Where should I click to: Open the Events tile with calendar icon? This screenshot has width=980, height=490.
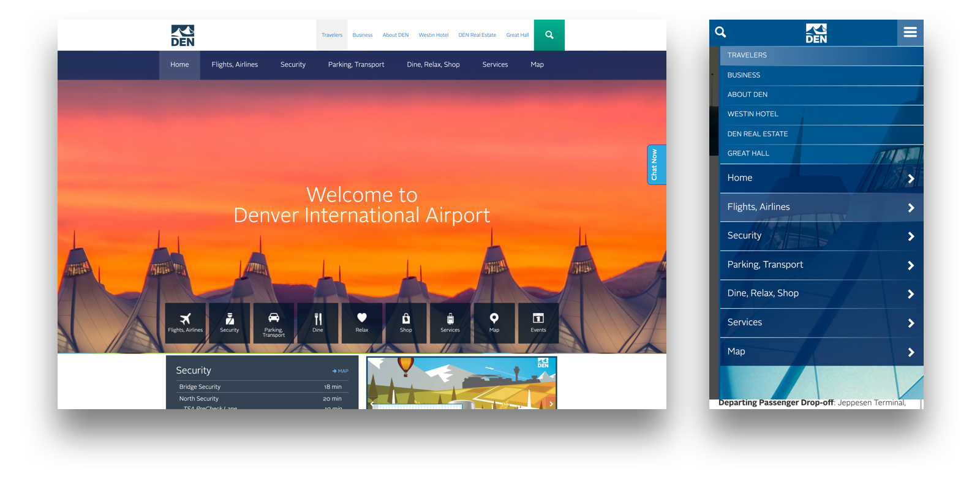(x=538, y=323)
